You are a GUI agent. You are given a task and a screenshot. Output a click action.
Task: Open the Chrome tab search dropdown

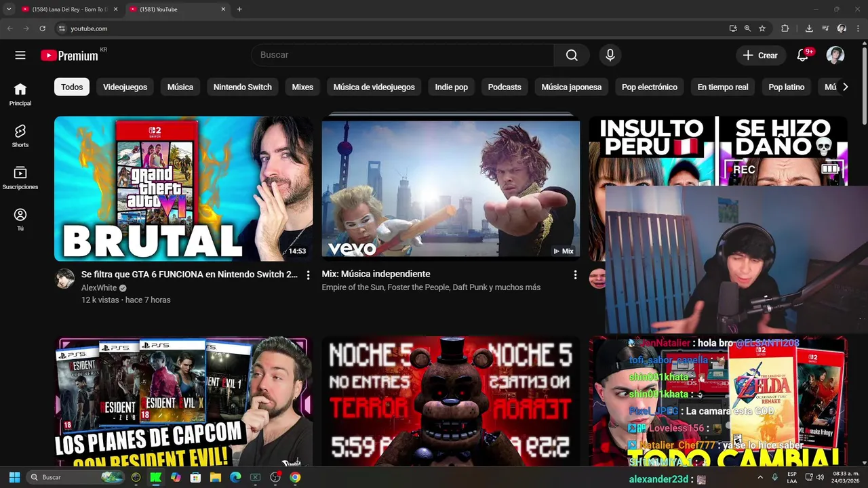tap(9, 9)
